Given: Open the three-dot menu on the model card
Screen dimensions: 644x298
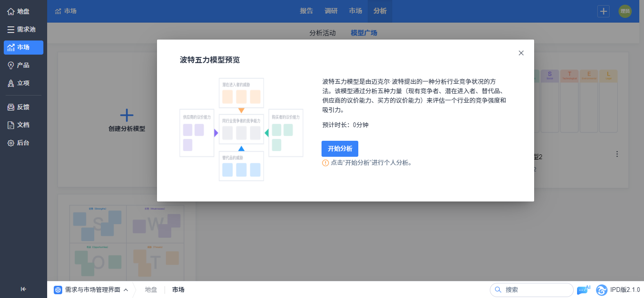Looking at the screenshot, I should [617, 154].
